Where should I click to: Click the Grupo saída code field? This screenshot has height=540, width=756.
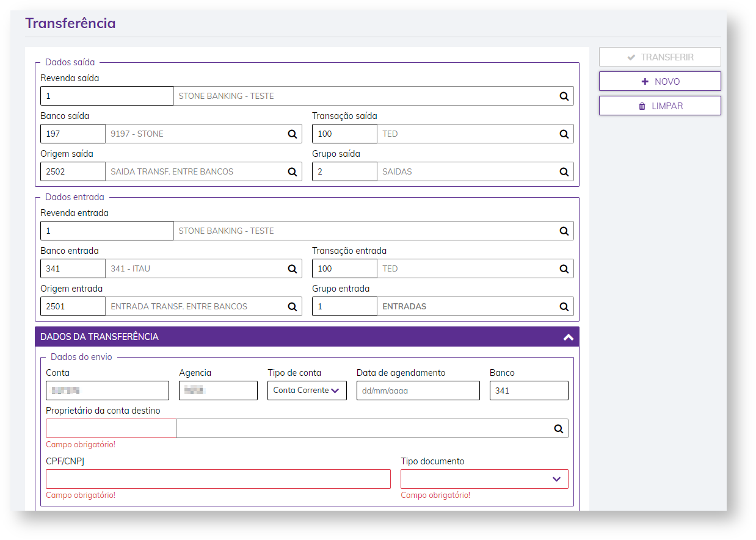click(x=344, y=171)
